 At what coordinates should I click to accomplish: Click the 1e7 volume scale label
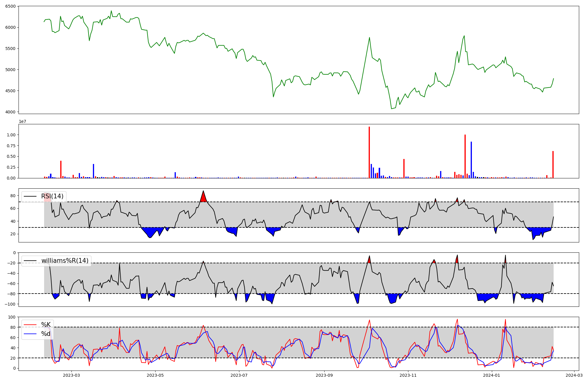click(22, 121)
